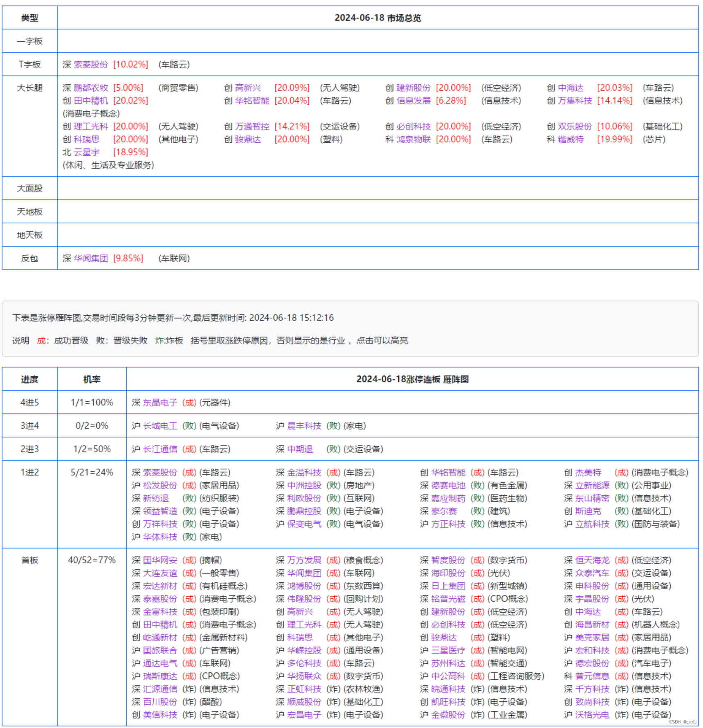Click the 万方发展 stock link
This screenshot has height=728, width=703.
coord(304,560)
